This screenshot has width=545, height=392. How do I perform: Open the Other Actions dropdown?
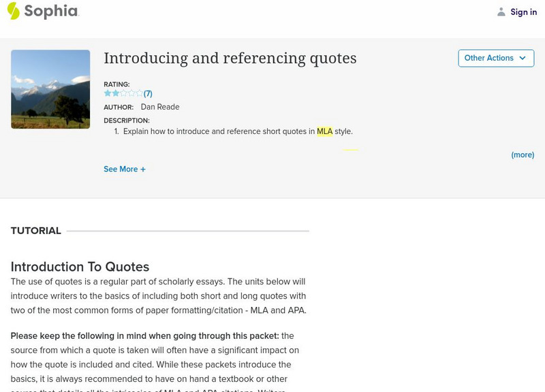[495, 59]
